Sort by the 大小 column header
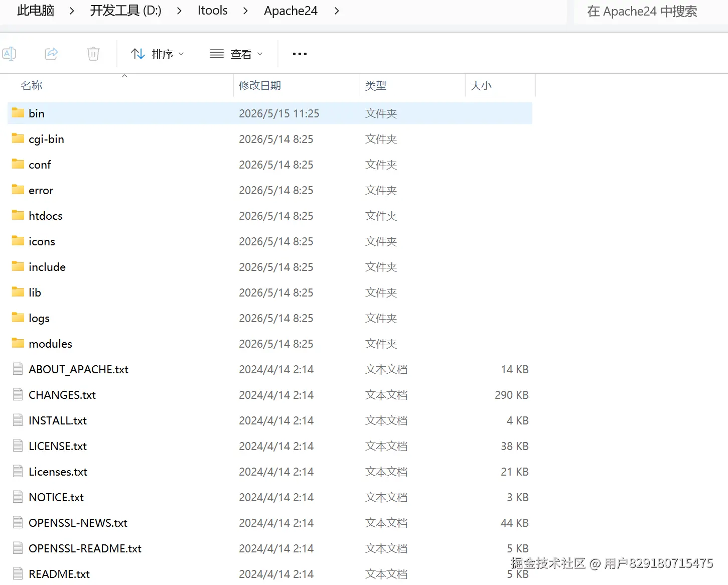Image resolution: width=728 pixels, height=585 pixels. pos(481,85)
